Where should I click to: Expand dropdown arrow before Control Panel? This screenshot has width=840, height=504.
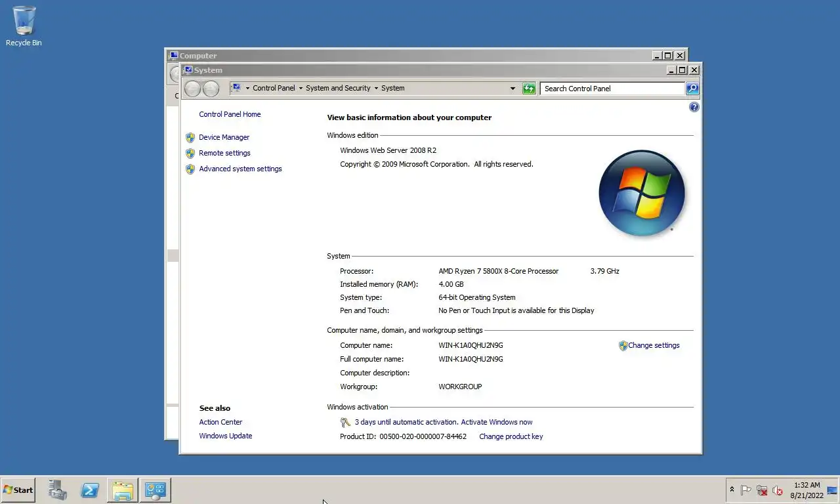247,88
